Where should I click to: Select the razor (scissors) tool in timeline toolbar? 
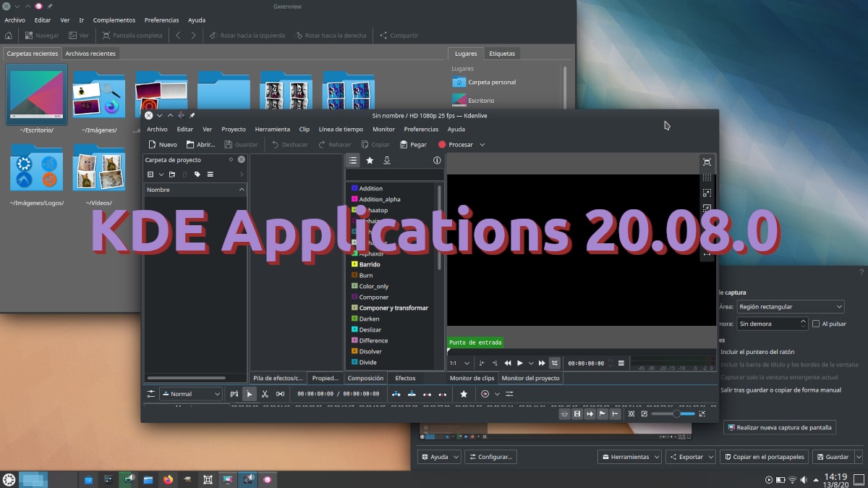(265, 394)
